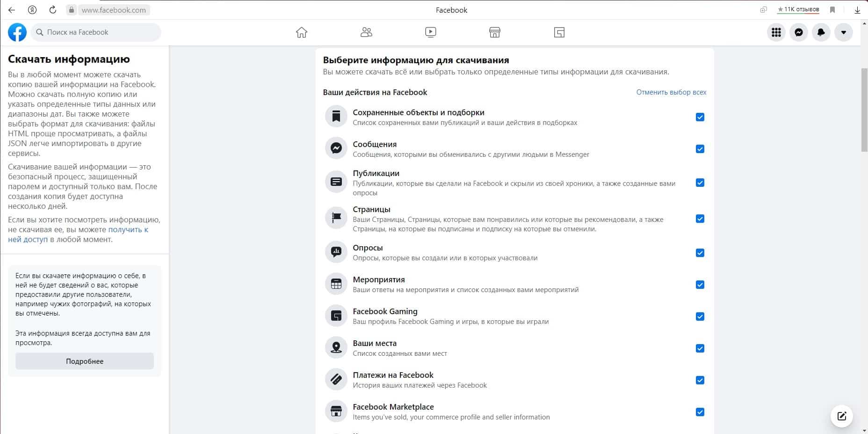This screenshot has height=434, width=868.
Task: Uncheck Сохраненные объекты и подборки checkbox
Action: [x=700, y=117]
